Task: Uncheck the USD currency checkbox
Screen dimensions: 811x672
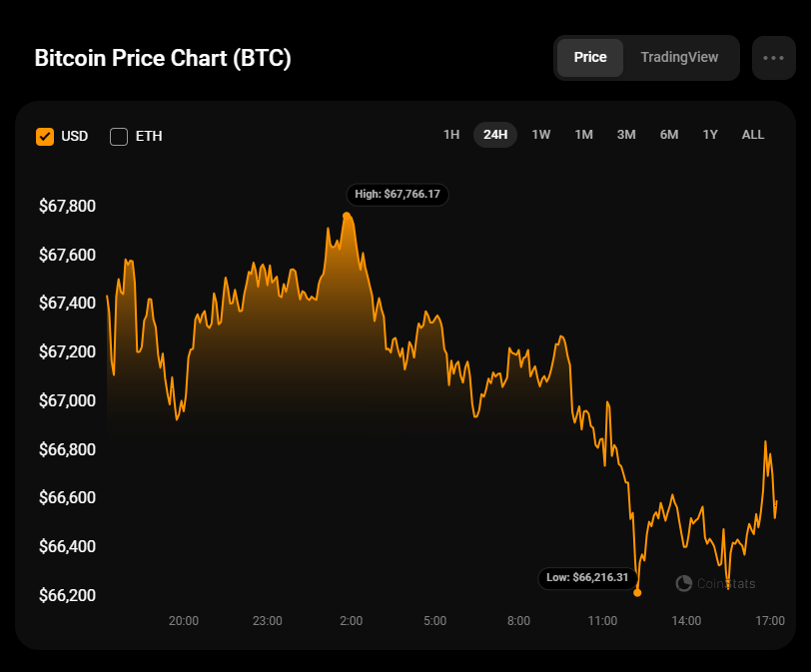Action: [x=45, y=136]
